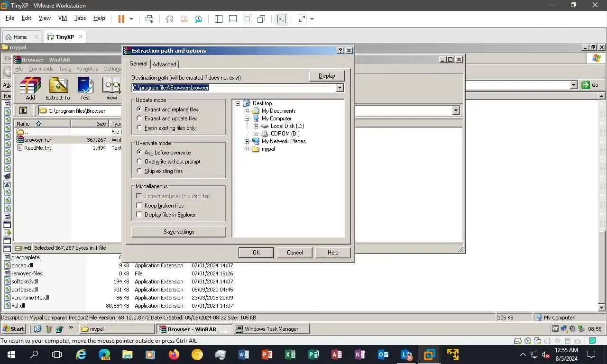Open the VMware snapshot manager icon

tap(198, 19)
